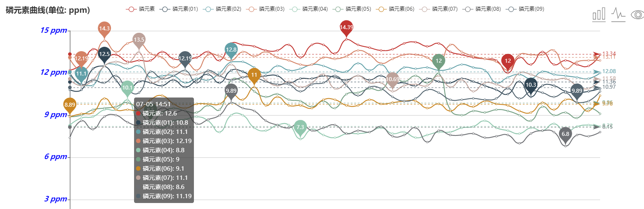Click the light green 10.1 marker pin
Viewport: 644px width, 209px height.
[127, 88]
